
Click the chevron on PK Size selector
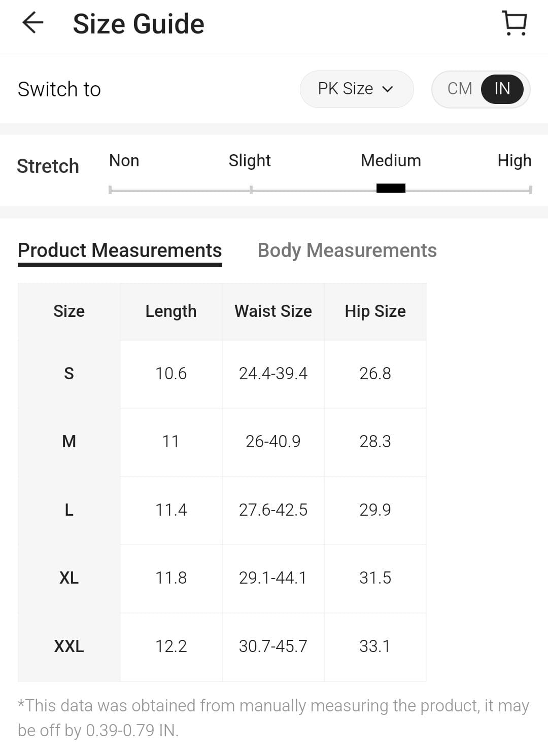387,89
